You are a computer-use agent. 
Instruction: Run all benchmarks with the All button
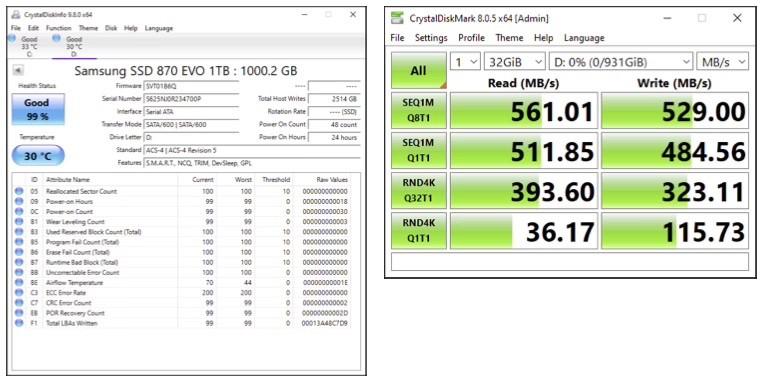pyautogui.click(x=419, y=71)
